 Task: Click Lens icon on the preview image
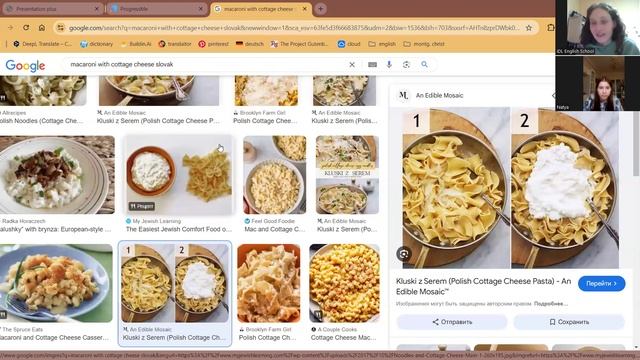(x=403, y=254)
